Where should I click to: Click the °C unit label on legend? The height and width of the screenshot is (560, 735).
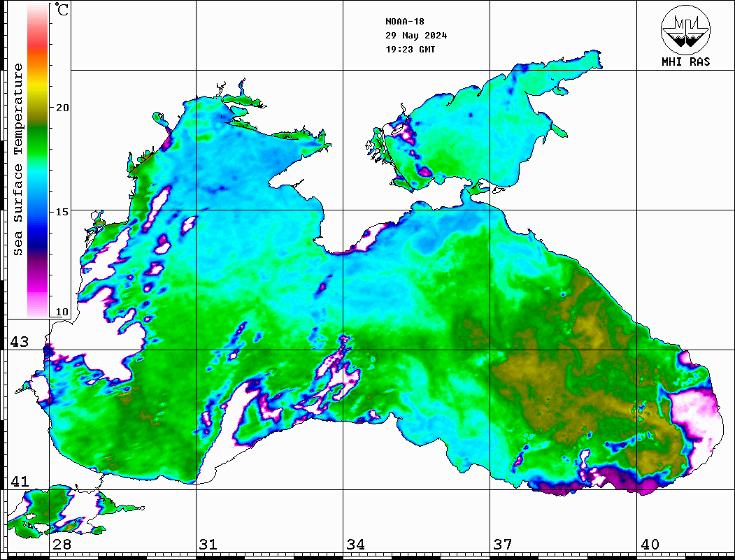click(x=61, y=9)
